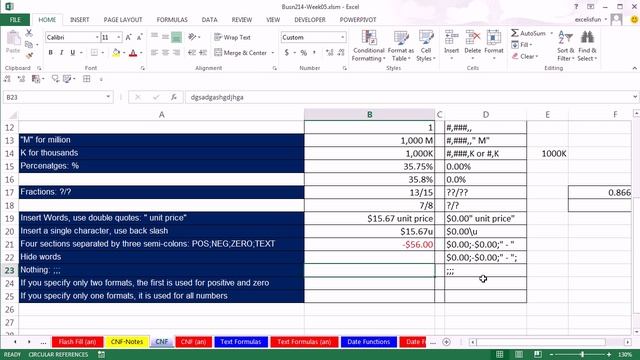Open Cell Styles gallery
This screenshot has width=640, height=360.
tap(426, 46)
